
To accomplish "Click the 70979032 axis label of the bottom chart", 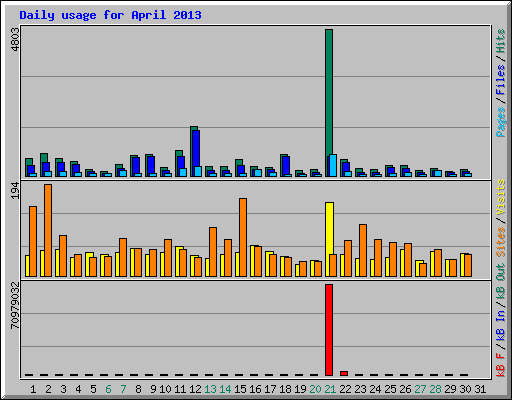I will point(15,306).
